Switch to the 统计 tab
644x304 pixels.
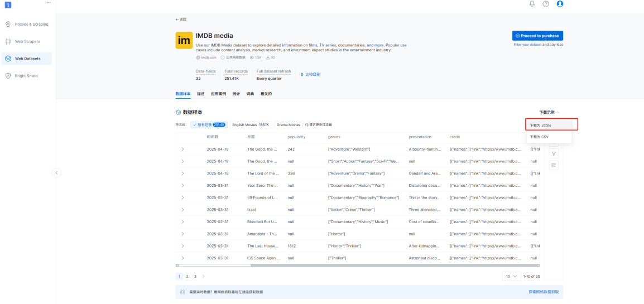236,94
